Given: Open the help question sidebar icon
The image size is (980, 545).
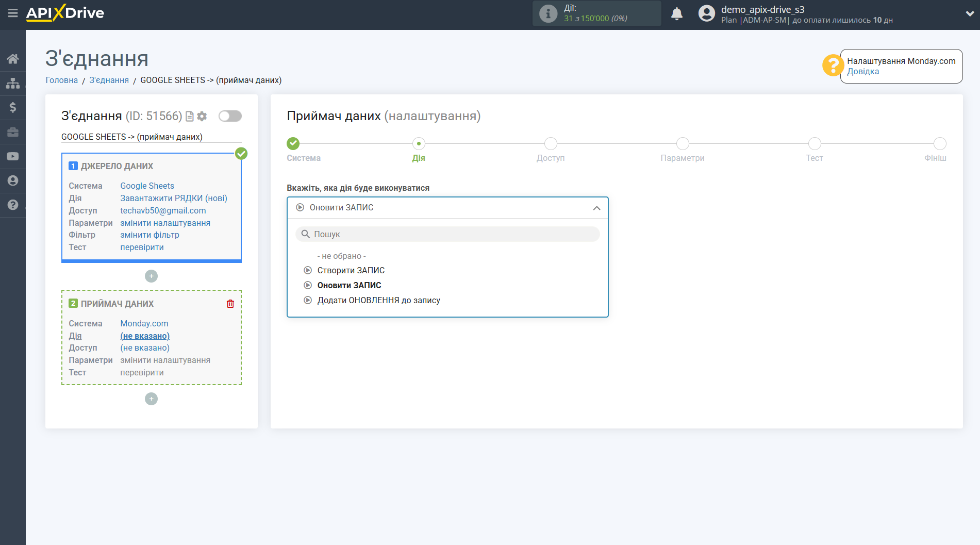Looking at the screenshot, I should [13, 205].
